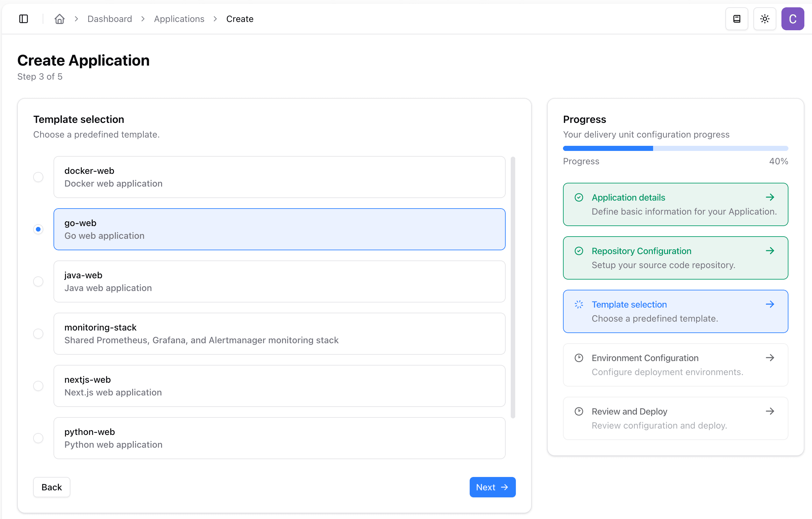
Task: Select the java-web radio button
Action: 38,281
